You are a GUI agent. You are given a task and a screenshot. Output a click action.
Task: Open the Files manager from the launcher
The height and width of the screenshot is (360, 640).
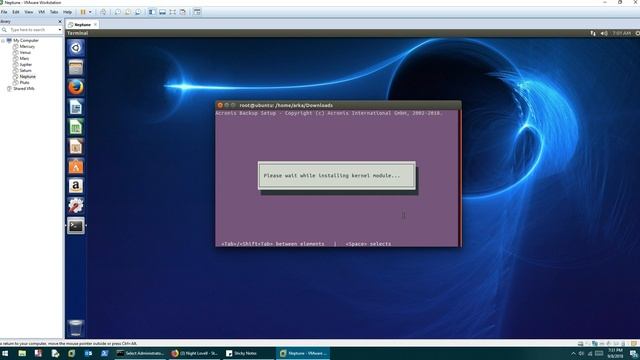click(x=76, y=67)
